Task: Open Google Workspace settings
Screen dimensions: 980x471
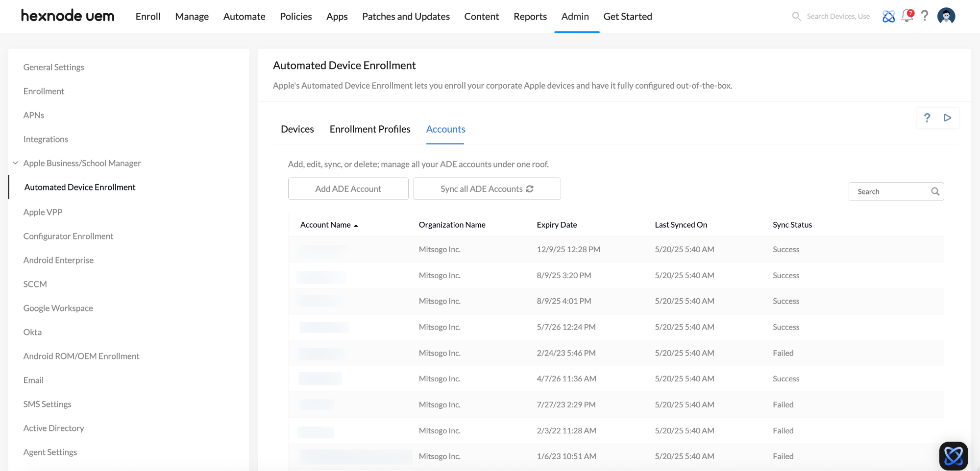Action: click(x=58, y=308)
